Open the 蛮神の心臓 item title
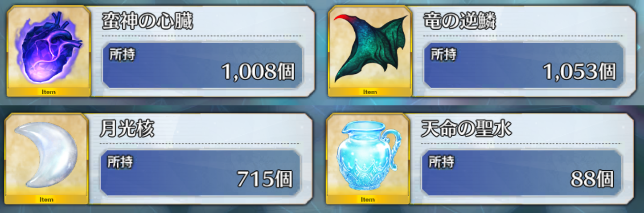 (x=148, y=21)
